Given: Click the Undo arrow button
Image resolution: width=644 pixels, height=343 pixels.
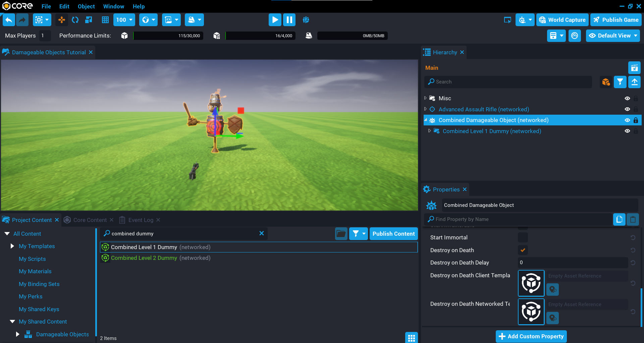Looking at the screenshot, I should pyautogui.click(x=9, y=20).
